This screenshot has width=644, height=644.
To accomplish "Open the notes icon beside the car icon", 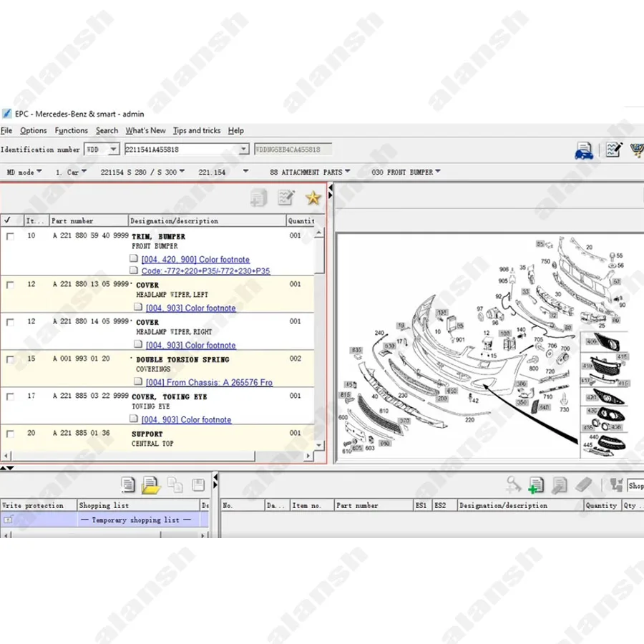I will coord(614,150).
